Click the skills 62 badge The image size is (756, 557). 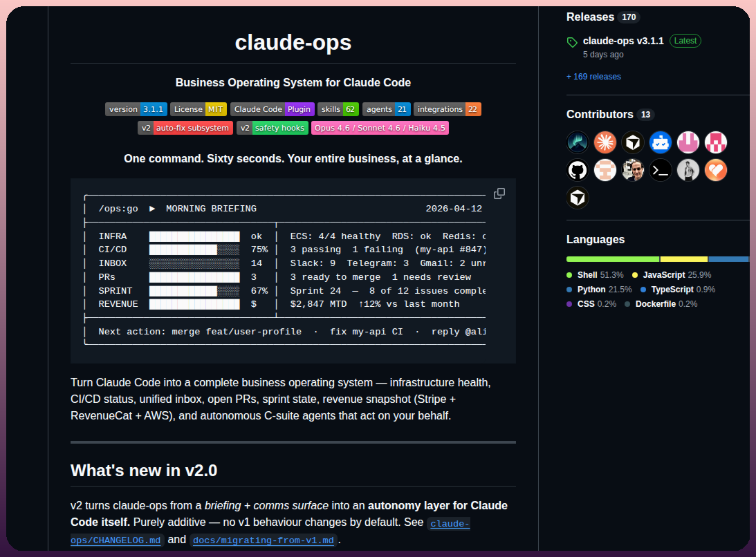pyautogui.click(x=338, y=109)
